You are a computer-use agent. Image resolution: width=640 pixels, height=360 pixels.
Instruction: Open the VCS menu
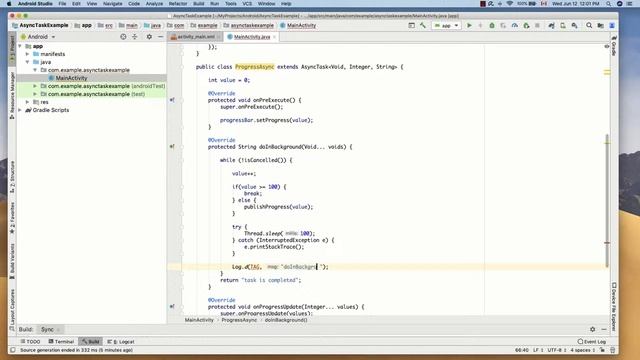(247, 4)
